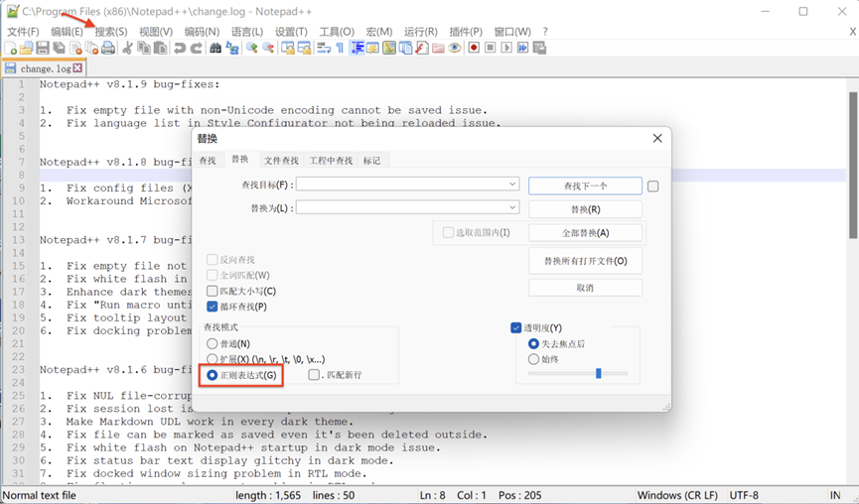Click the Find binoculars icon
The height and width of the screenshot is (504, 859).
(x=215, y=49)
